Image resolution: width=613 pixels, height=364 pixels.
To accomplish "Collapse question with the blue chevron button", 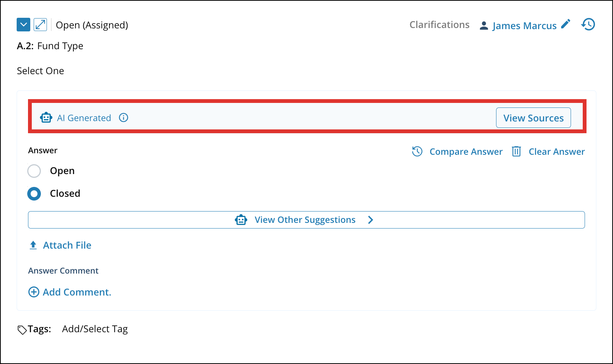I will [x=23, y=25].
